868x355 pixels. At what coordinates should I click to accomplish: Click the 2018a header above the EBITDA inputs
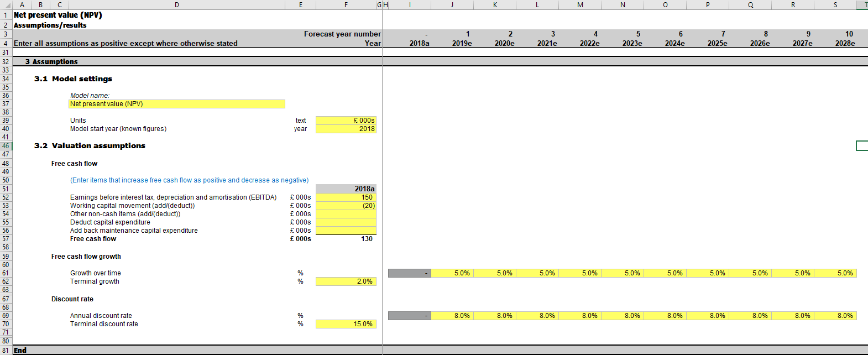click(x=346, y=189)
